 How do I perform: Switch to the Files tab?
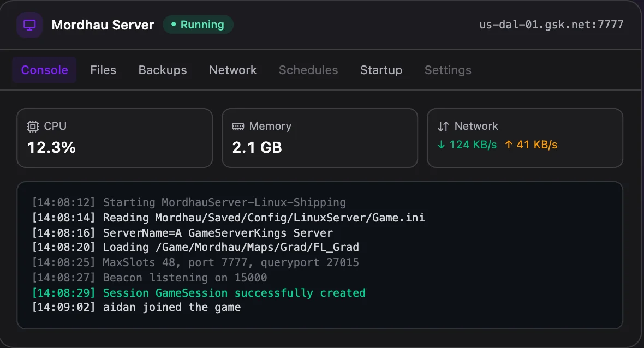(x=103, y=70)
